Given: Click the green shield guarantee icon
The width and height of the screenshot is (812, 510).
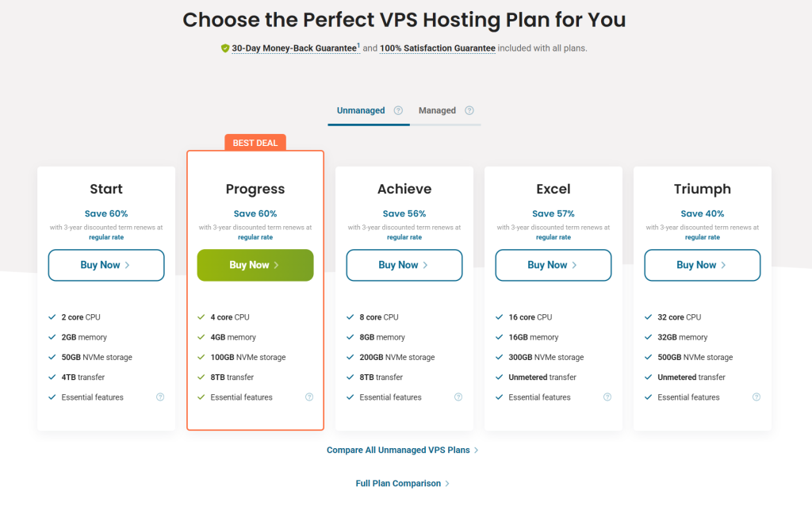Looking at the screenshot, I should pos(225,48).
